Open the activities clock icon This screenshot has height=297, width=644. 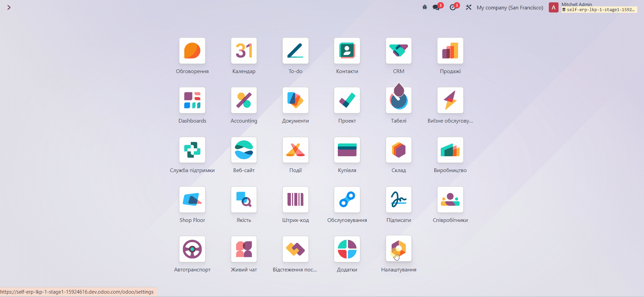point(453,7)
